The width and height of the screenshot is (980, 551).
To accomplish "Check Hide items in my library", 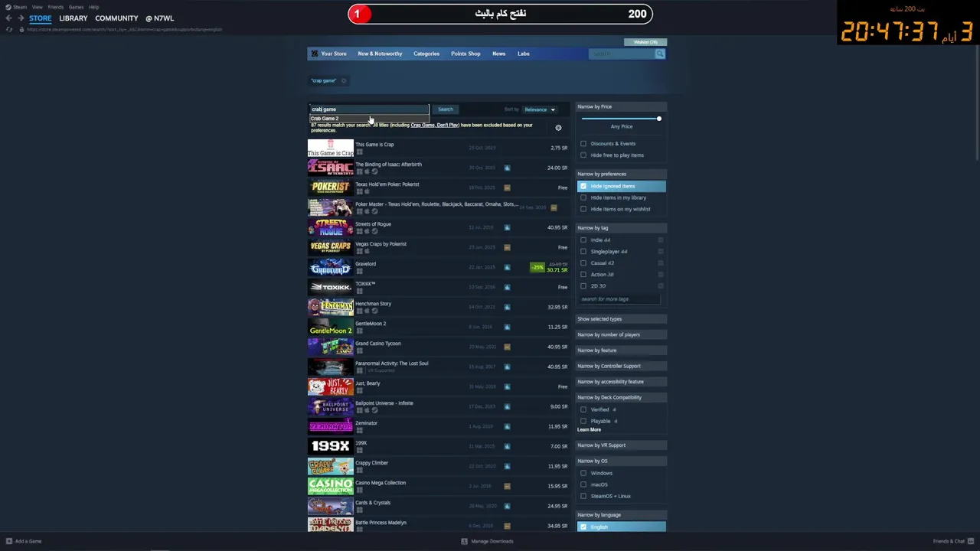I will pos(583,197).
